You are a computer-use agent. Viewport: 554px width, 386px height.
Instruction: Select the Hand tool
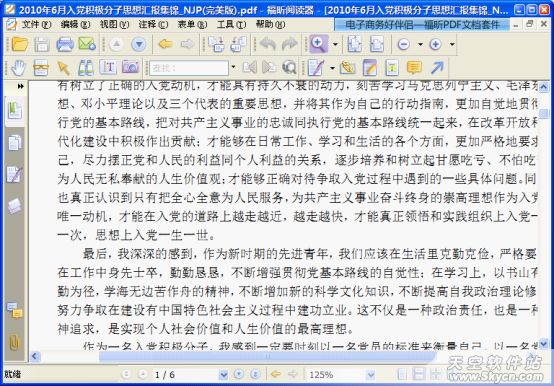(x=19, y=67)
